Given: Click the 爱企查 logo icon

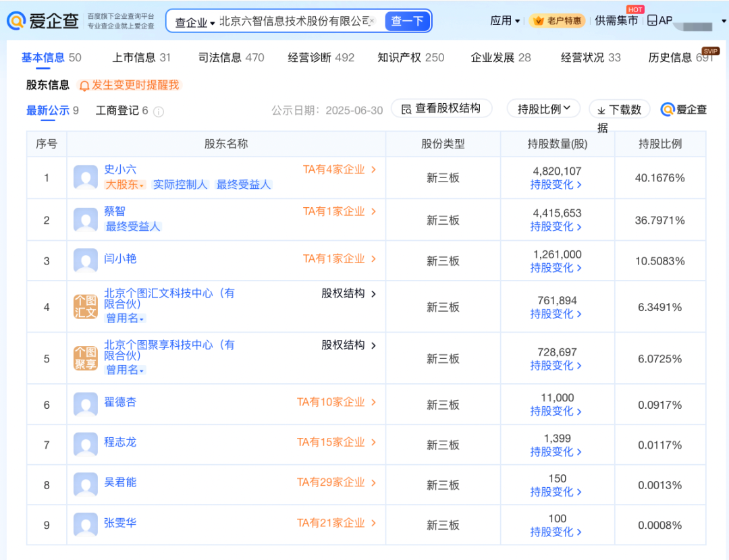Looking at the screenshot, I should coord(17,21).
